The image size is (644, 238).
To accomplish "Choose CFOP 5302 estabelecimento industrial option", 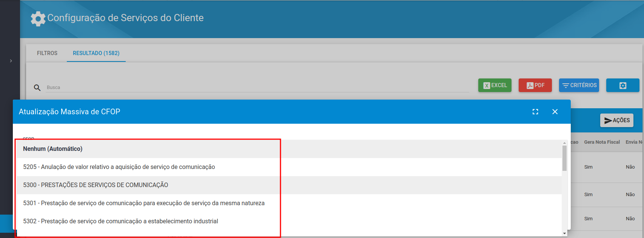I will click(289, 221).
